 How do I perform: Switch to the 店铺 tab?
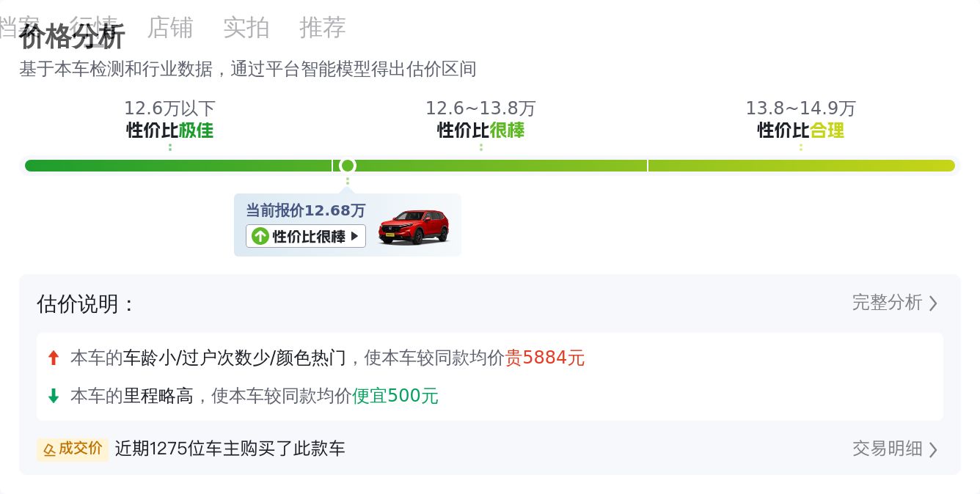tap(170, 28)
